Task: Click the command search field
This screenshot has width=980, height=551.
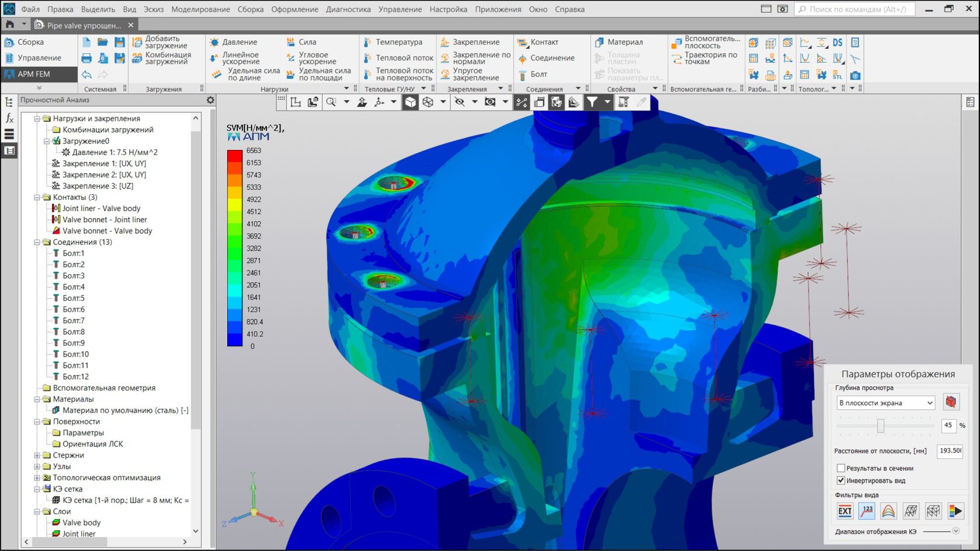Action: (855, 9)
